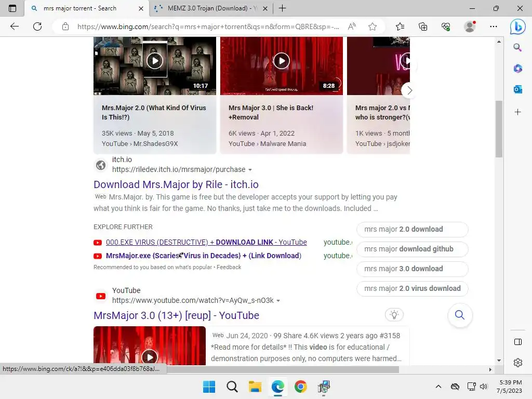Open the user profile menu

470,26
